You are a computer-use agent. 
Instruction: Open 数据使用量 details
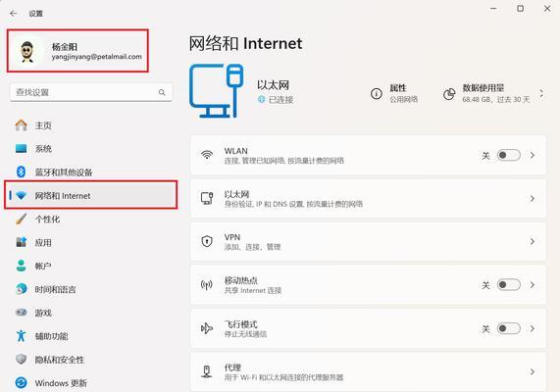493,93
